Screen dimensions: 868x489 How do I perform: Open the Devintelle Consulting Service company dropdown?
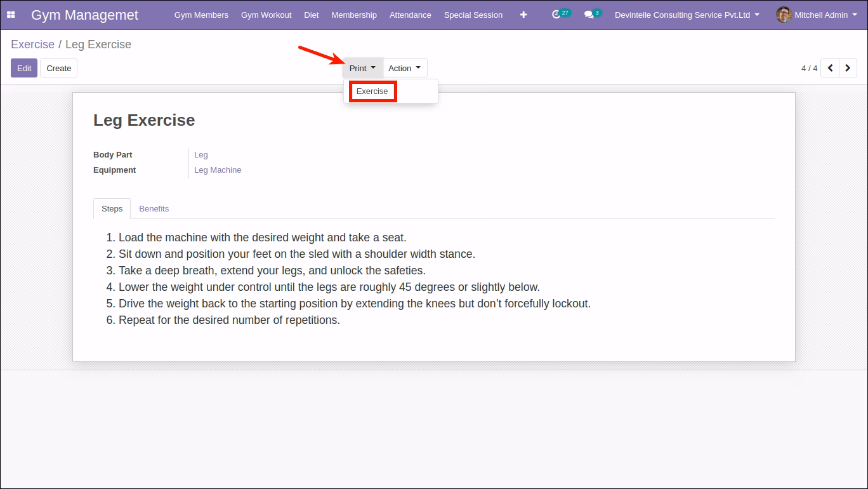click(687, 15)
